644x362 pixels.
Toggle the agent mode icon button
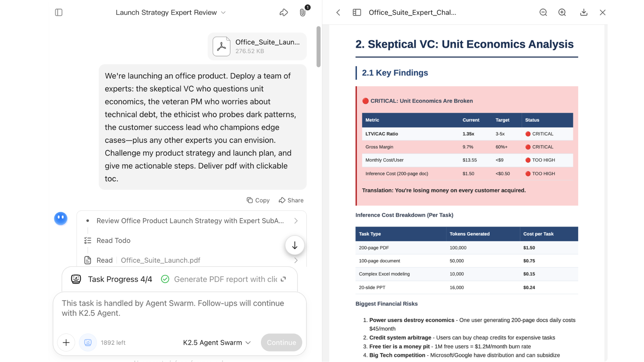pyautogui.click(x=88, y=342)
